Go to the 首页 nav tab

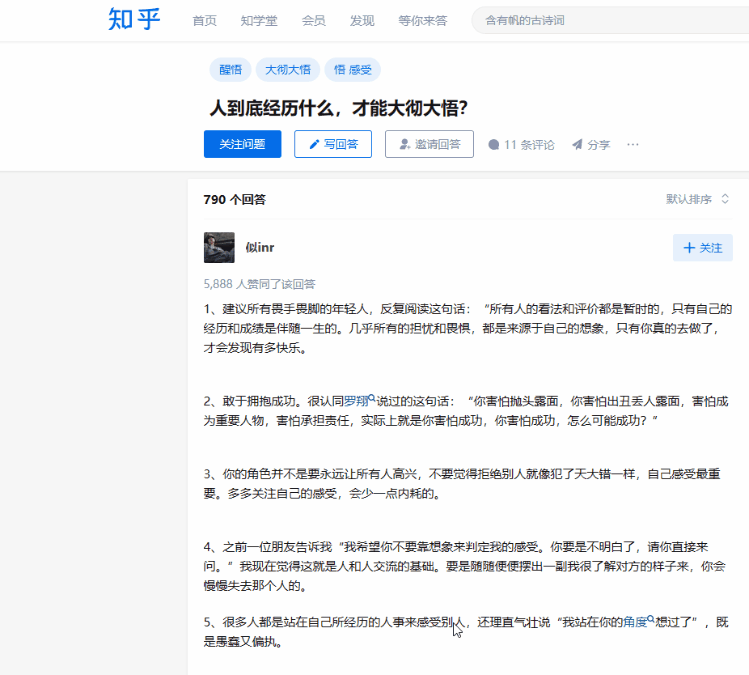tap(204, 21)
